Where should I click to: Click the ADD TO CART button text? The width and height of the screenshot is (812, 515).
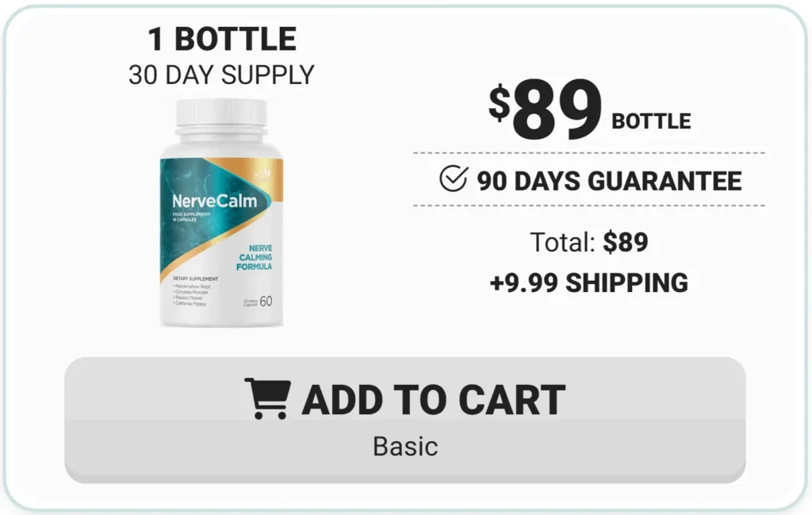click(434, 400)
